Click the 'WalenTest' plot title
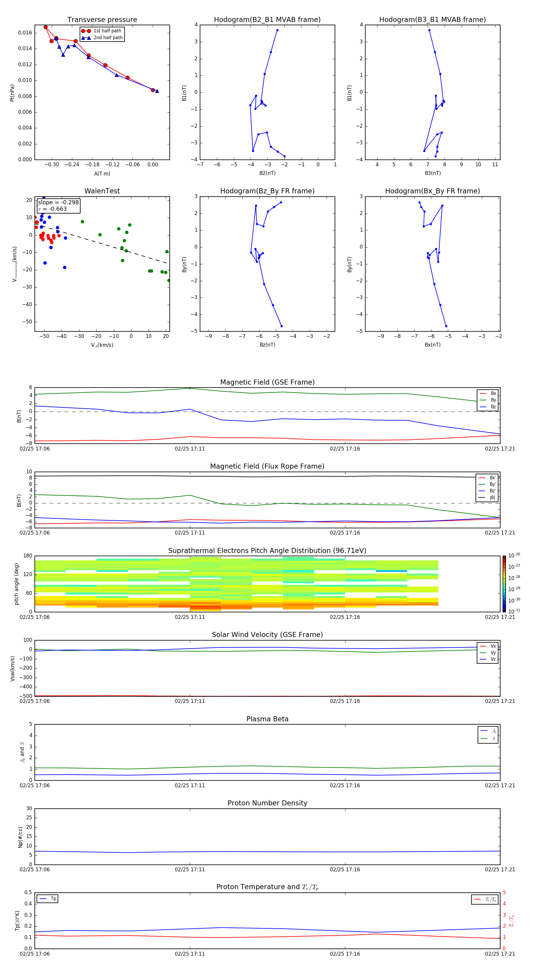Screen dimensions: 535x980 102,191
